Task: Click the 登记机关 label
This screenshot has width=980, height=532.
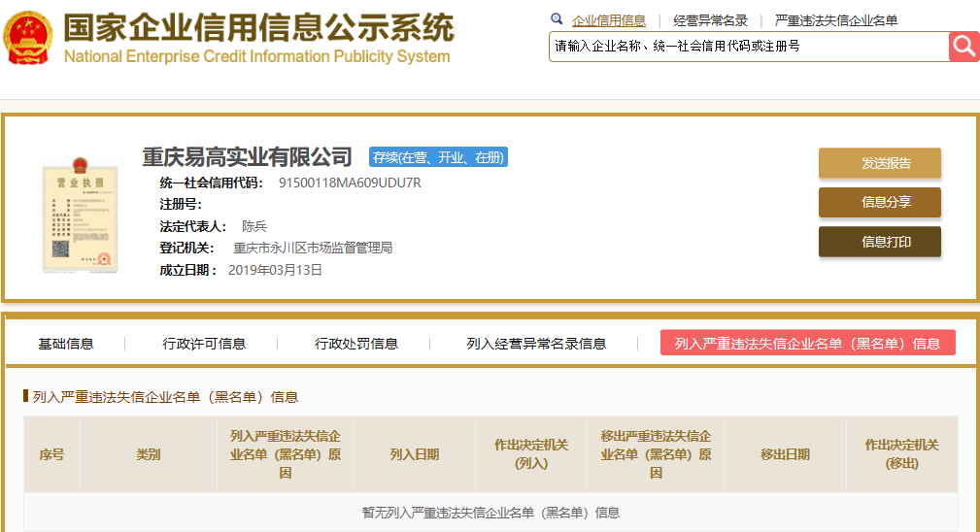Action: [186, 248]
